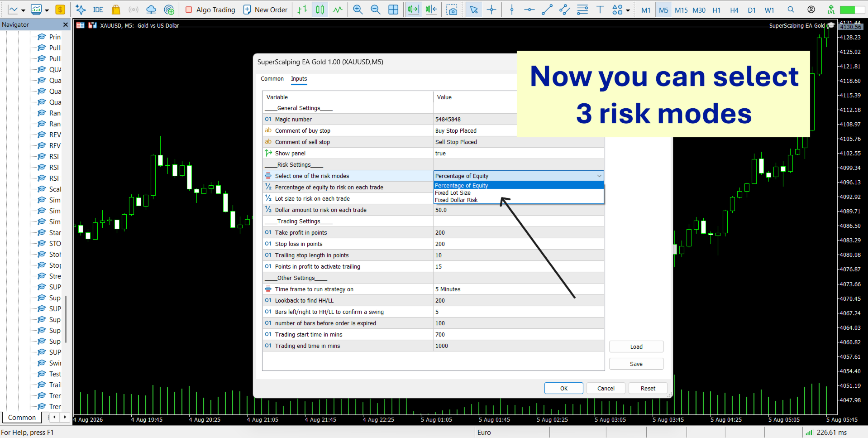Viewport: 868px width, 438px height.
Task: Load a saved inputs set
Action: pyautogui.click(x=636, y=347)
